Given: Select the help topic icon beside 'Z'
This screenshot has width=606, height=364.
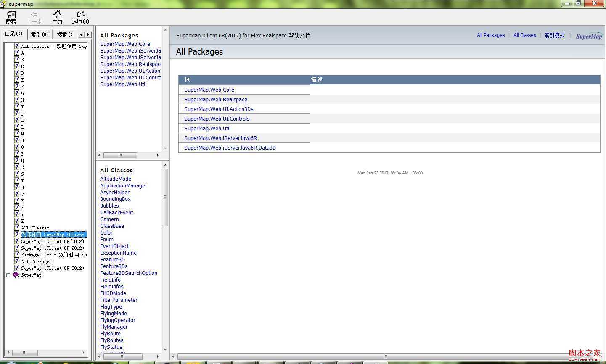Looking at the screenshot, I should pos(17,221).
